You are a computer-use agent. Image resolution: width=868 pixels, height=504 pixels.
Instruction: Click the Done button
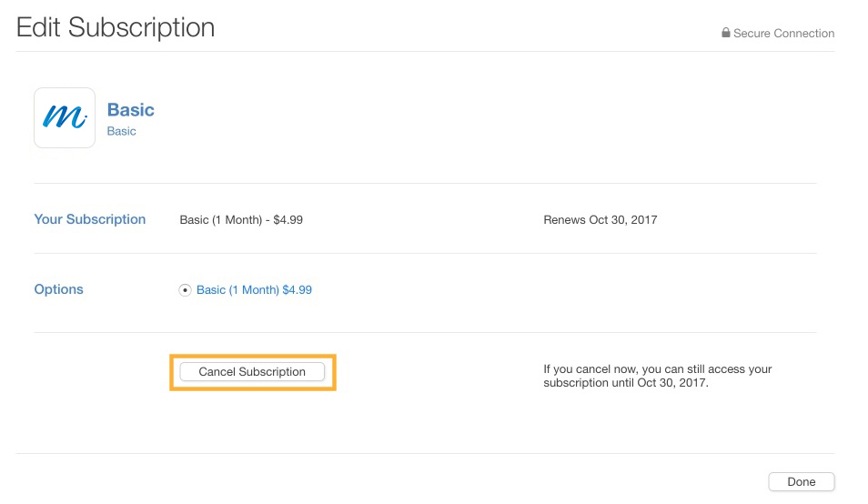(x=801, y=481)
